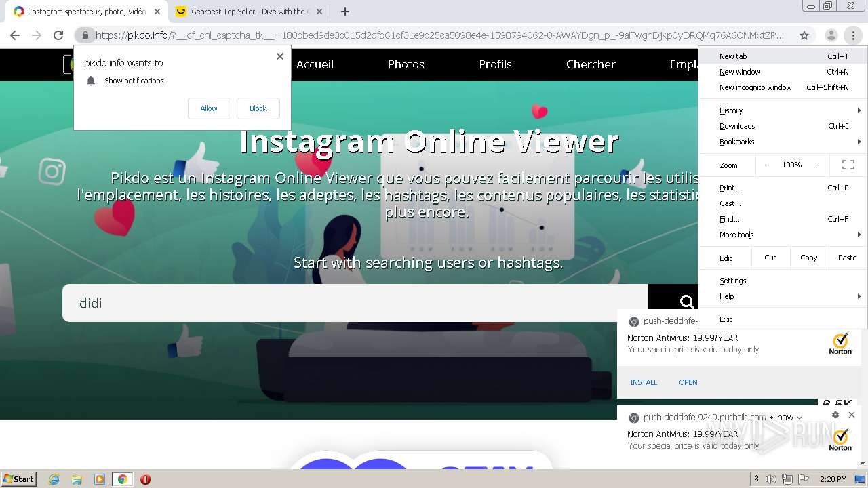Open network icon in system tray

788,479
